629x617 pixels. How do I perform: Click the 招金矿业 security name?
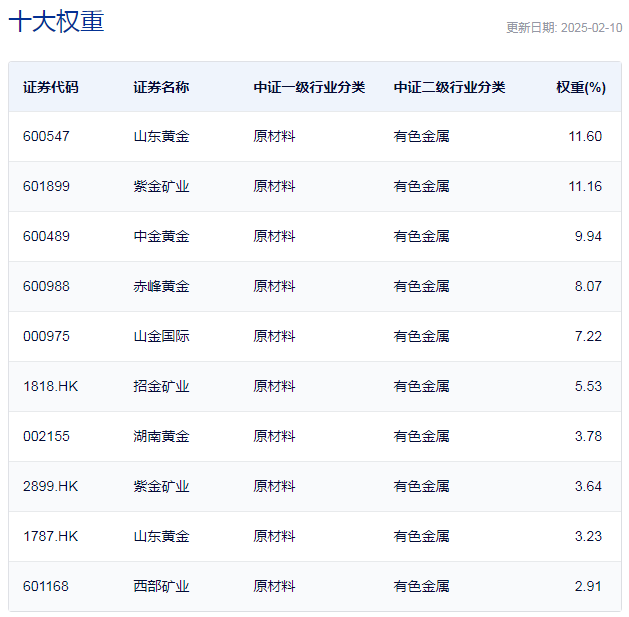click(161, 386)
